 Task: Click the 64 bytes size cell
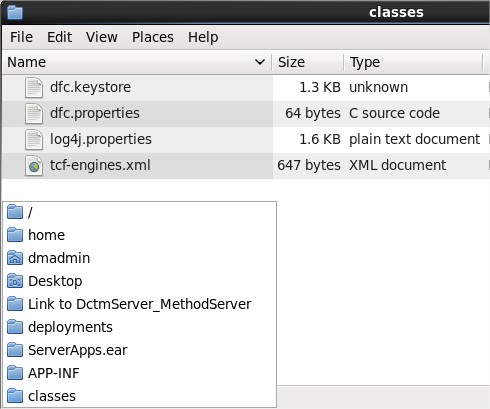pos(313,113)
